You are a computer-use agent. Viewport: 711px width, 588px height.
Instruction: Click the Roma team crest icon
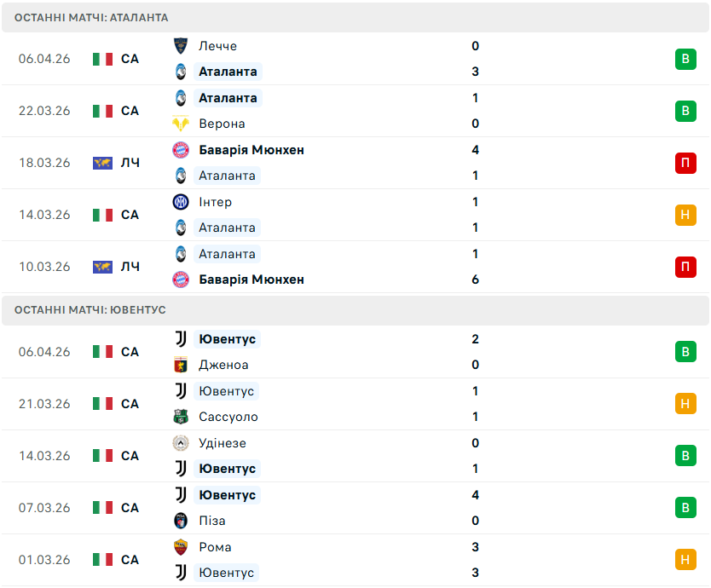(181, 547)
